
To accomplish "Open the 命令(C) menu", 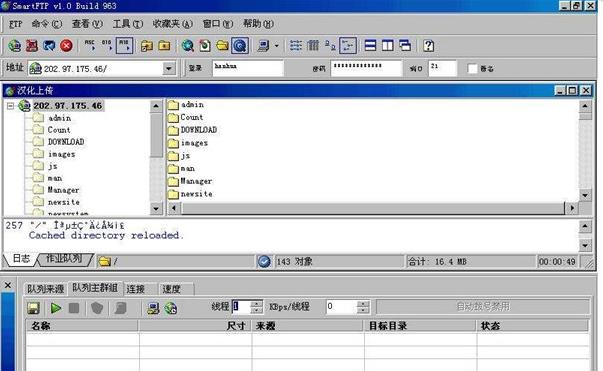I will coord(47,24).
